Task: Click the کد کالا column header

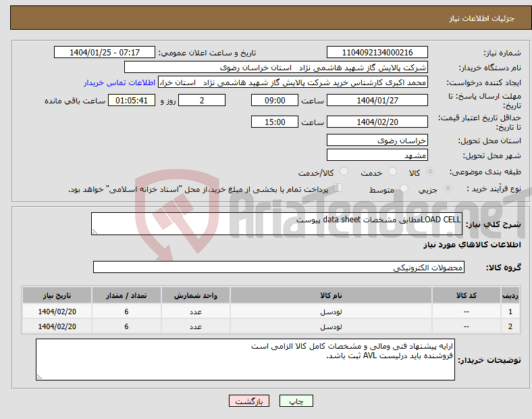Action: (x=467, y=295)
